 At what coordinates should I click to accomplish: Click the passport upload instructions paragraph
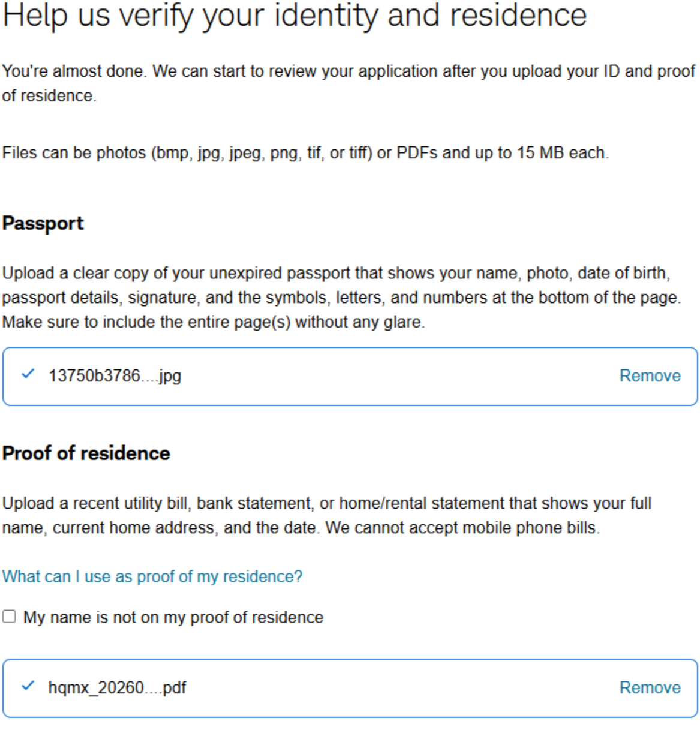pyautogui.click(x=341, y=298)
